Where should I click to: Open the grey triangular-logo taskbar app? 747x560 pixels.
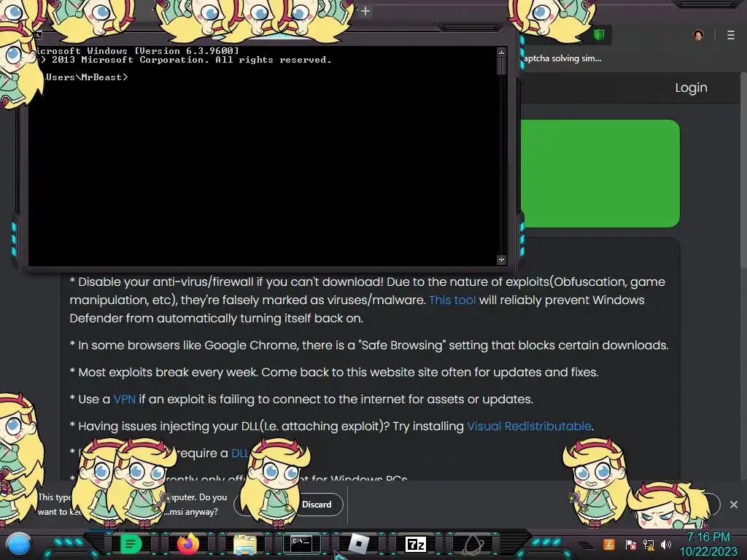pos(473,544)
